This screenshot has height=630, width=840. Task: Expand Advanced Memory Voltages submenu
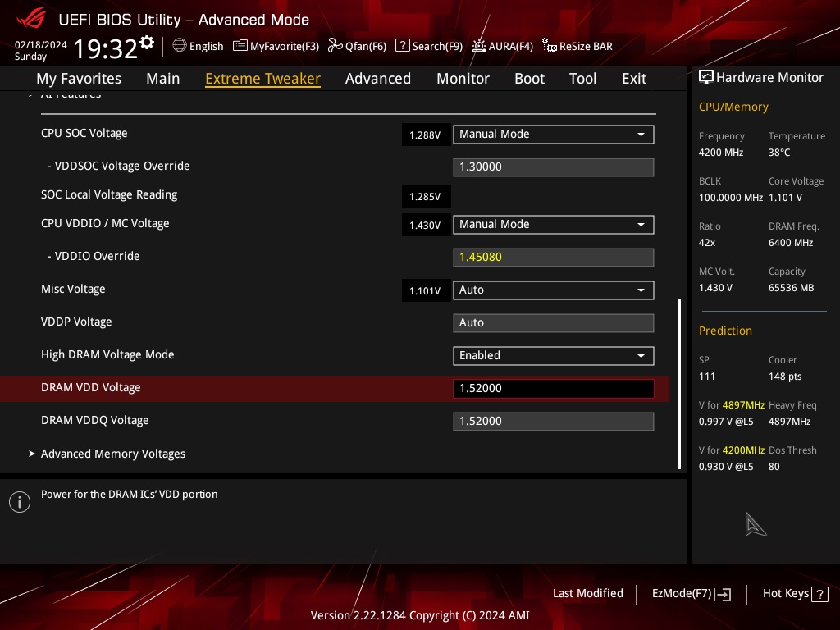pos(113,454)
